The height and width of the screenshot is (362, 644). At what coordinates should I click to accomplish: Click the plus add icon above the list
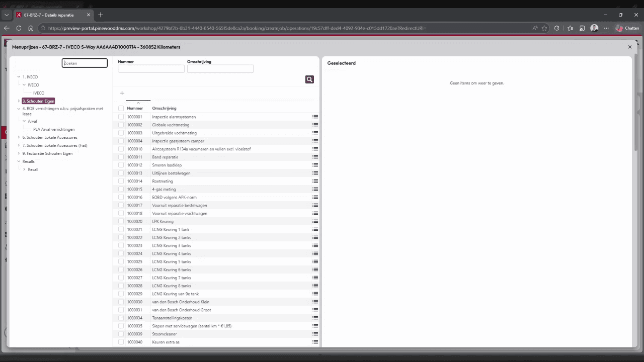click(x=122, y=93)
